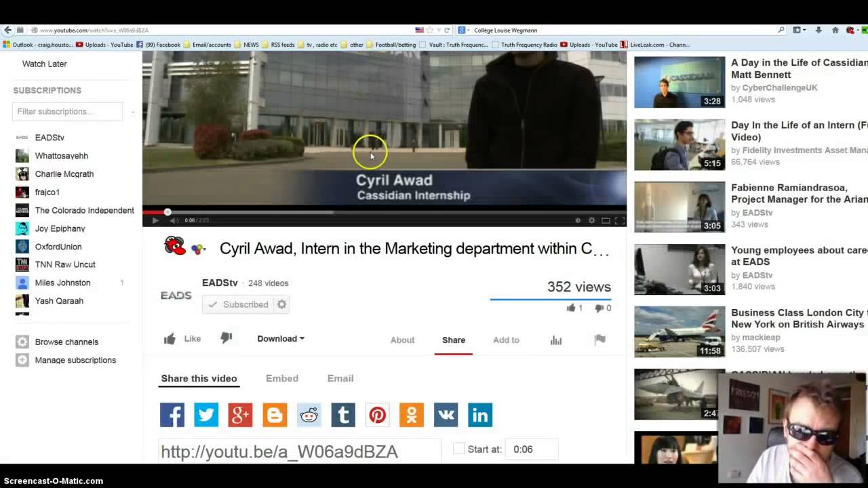Image resolution: width=868 pixels, height=488 pixels.
Task: Share video on Twitter
Action: click(x=206, y=415)
